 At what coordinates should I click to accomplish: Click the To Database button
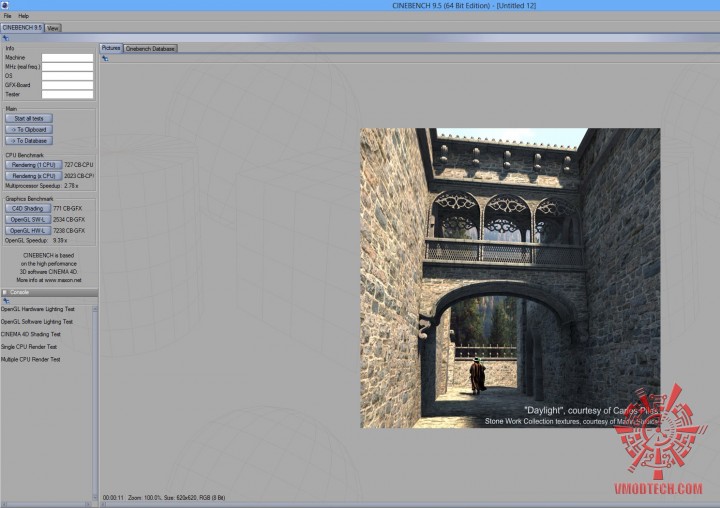click(29, 141)
